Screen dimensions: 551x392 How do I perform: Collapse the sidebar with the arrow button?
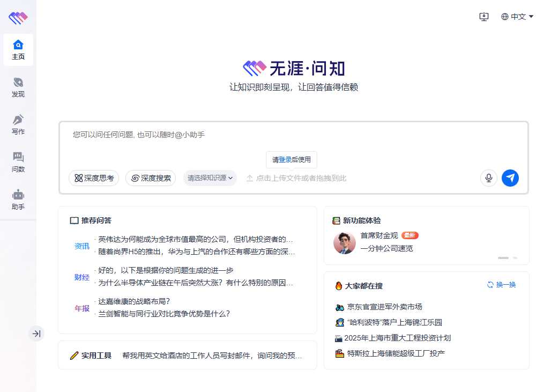click(36, 333)
